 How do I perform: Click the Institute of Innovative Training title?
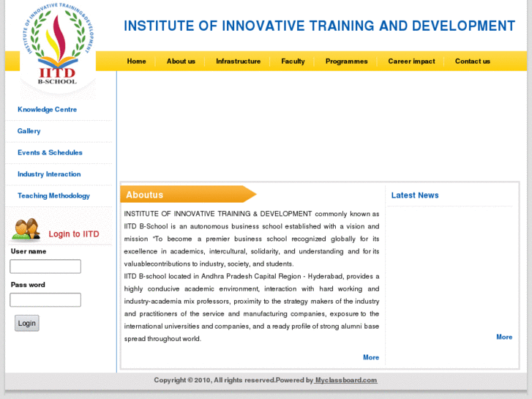pyautogui.click(x=319, y=26)
